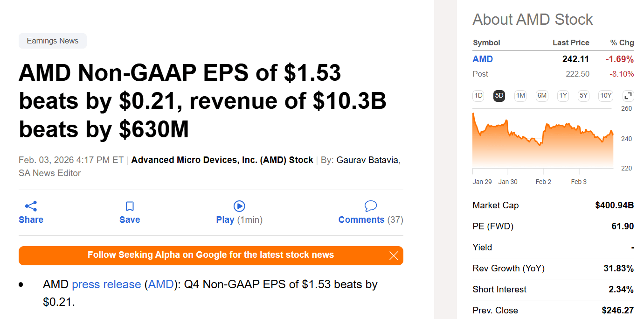Click the Share icon
Image resolution: width=644 pixels, height=319 pixels.
31,206
